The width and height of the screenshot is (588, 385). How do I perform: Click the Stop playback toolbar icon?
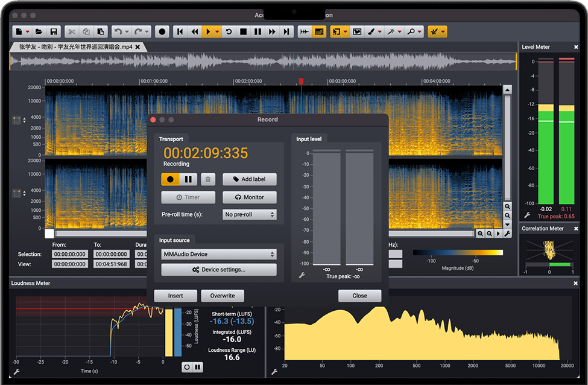243,31
